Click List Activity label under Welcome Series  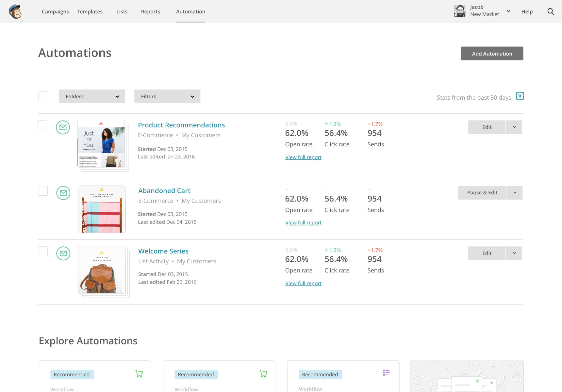click(153, 261)
